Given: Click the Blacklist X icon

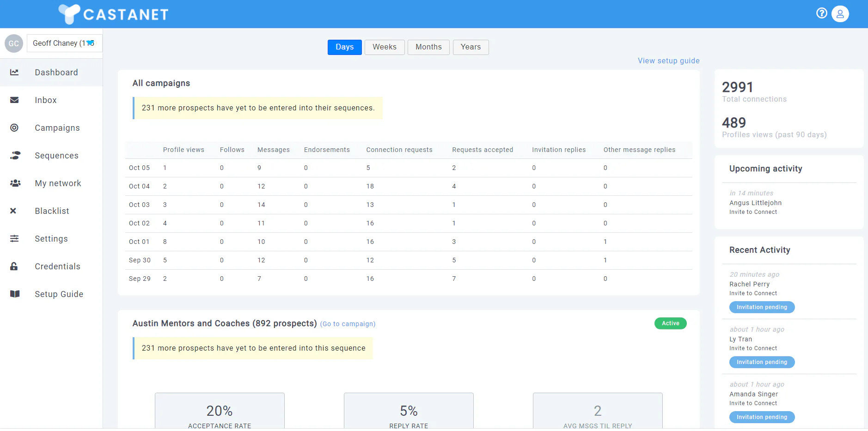Looking at the screenshot, I should [13, 211].
